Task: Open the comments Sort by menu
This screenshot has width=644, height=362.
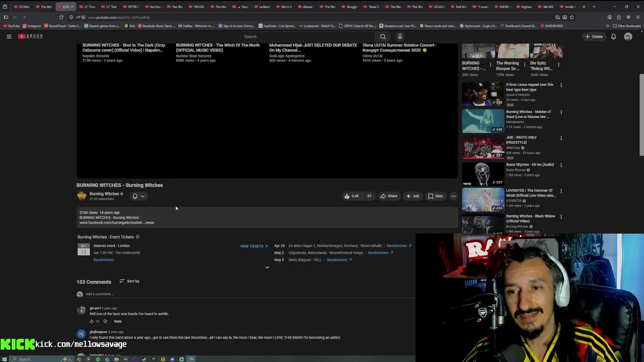Action: [x=129, y=281]
